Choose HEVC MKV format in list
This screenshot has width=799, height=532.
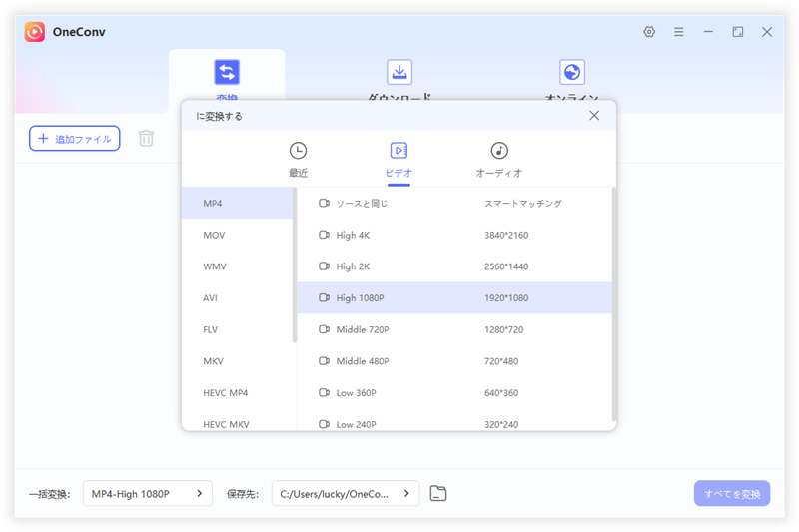237,422
